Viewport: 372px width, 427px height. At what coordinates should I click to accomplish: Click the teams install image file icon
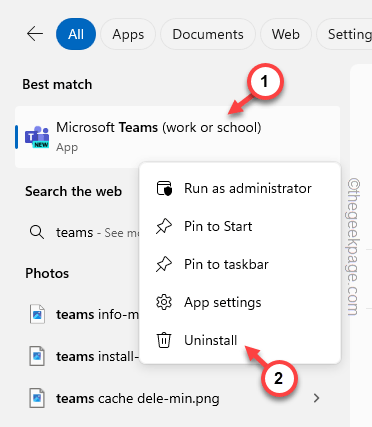(37, 356)
